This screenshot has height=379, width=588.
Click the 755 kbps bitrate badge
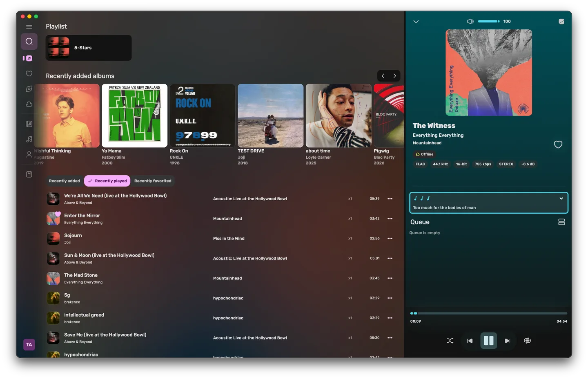483,164
